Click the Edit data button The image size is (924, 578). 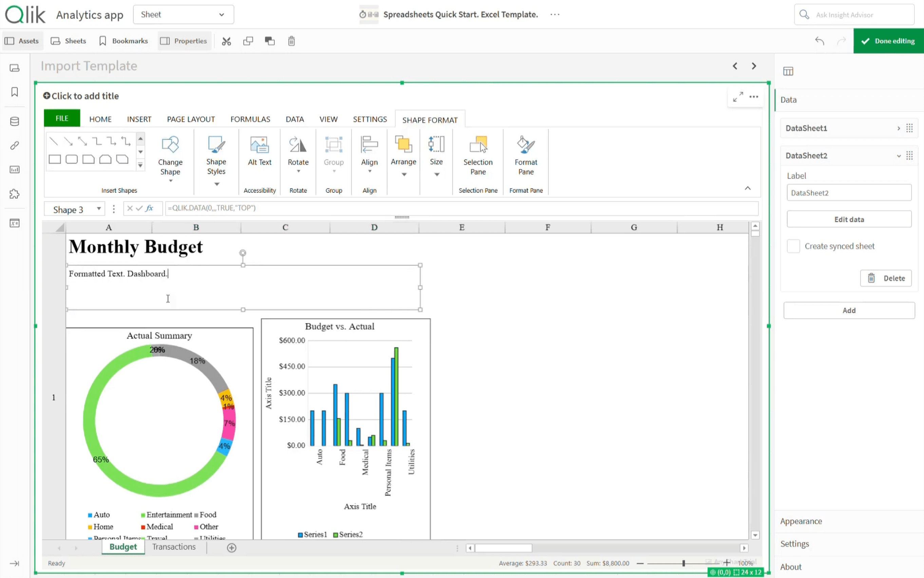pos(848,219)
